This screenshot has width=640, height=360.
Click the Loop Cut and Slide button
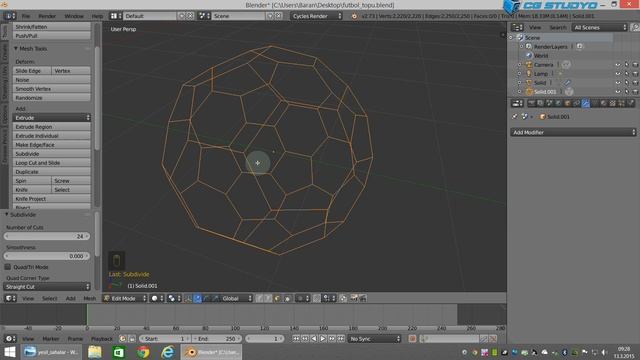click(x=51, y=163)
